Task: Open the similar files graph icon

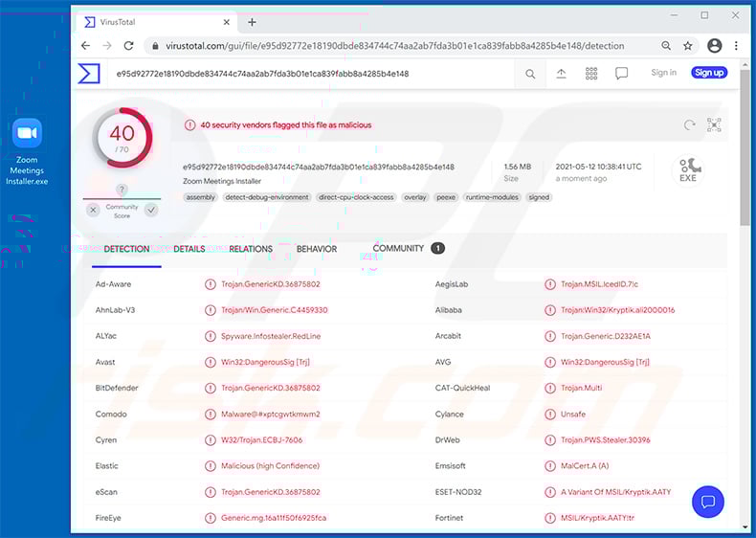Action: coord(714,125)
